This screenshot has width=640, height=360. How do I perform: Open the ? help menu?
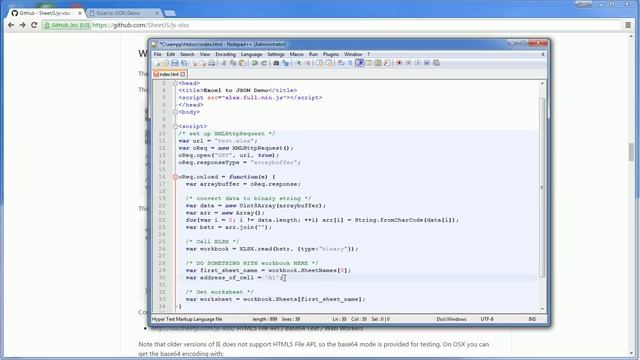(369, 54)
